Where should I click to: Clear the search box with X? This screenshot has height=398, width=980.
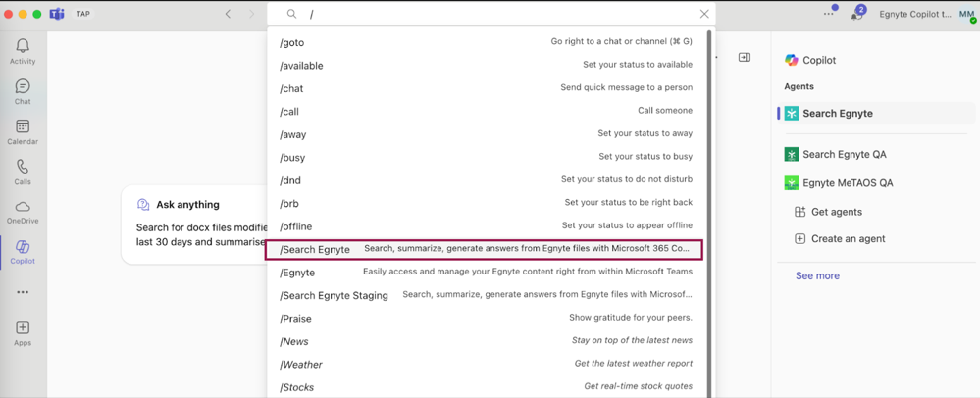pyautogui.click(x=704, y=14)
